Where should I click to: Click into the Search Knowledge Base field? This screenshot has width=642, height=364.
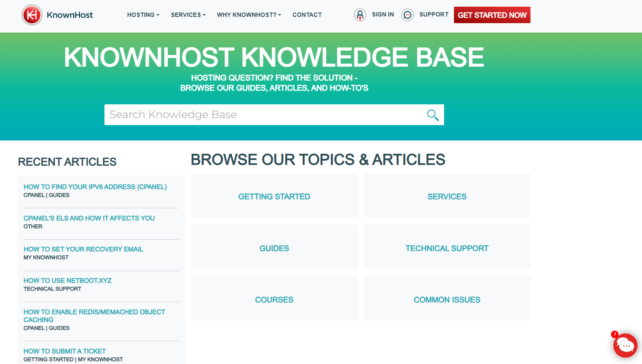point(274,115)
